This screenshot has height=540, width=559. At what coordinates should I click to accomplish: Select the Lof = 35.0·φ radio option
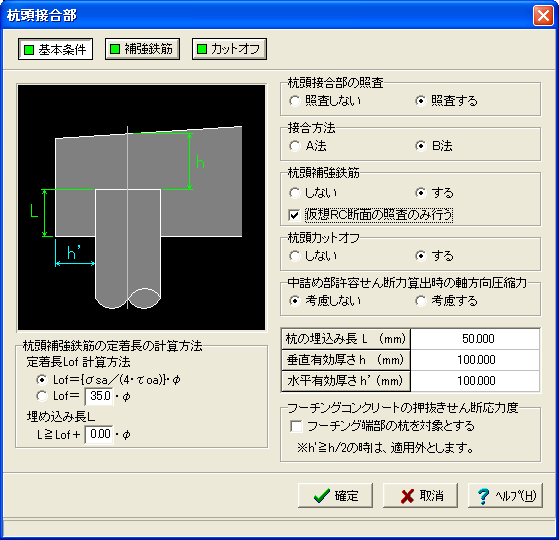pos(42,396)
